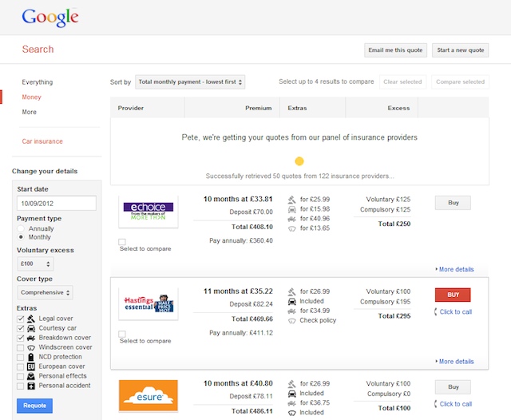The height and width of the screenshot is (420, 511).
Task: Uncheck Breakdown cover extra
Action: tap(21, 338)
